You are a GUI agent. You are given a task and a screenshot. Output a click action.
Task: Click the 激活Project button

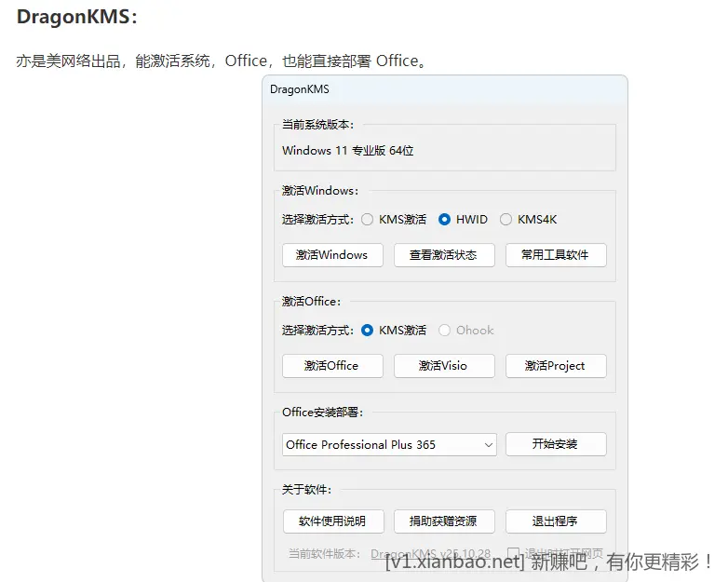pyautogui.click(x=556, y=366)
